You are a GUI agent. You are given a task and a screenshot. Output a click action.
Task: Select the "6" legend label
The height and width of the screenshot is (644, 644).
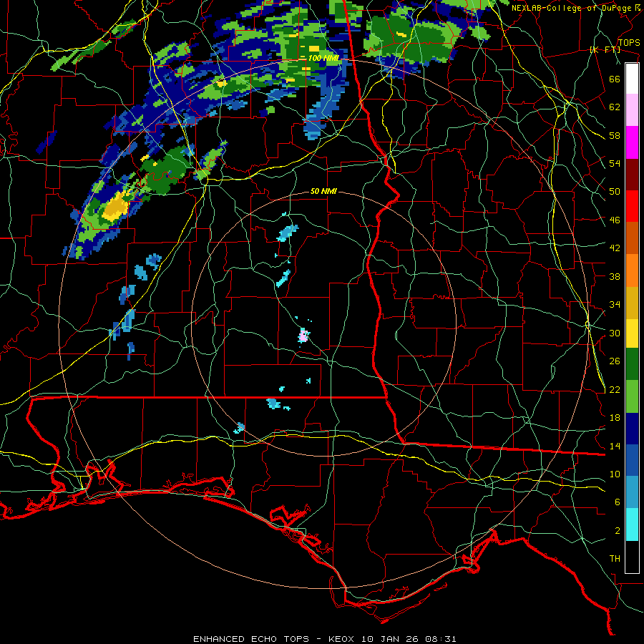coord(618,502)
